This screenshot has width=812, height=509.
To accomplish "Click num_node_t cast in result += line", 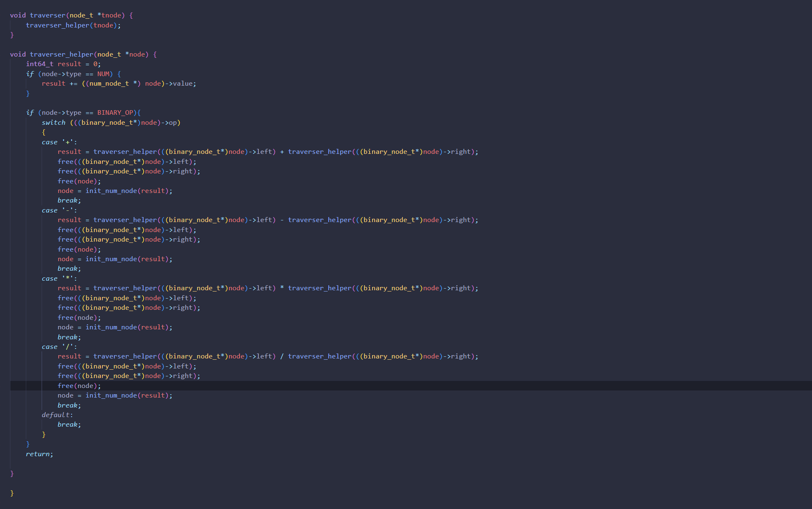I will point(109,84).
